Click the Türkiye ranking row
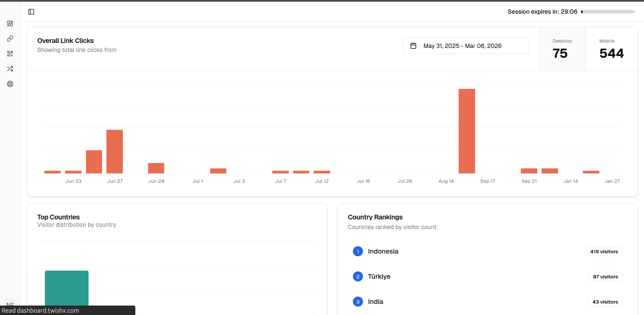 (x=488, y=276)
